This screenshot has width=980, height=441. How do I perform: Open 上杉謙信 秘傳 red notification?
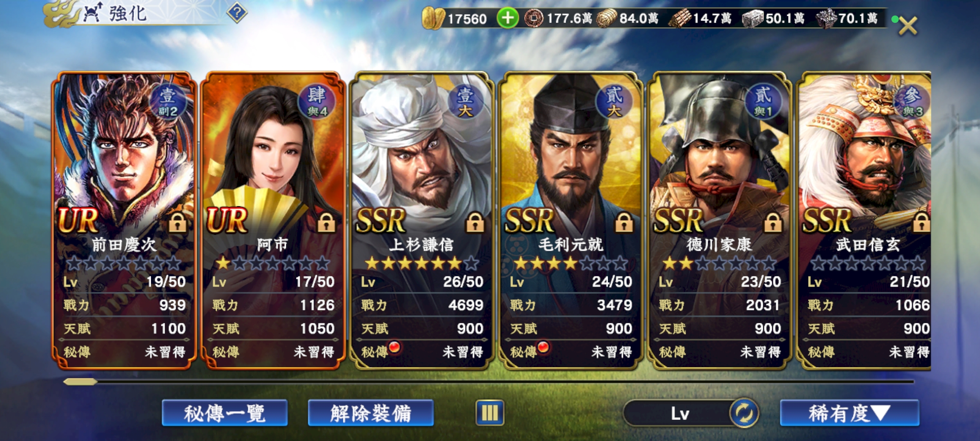coord(394,347)
